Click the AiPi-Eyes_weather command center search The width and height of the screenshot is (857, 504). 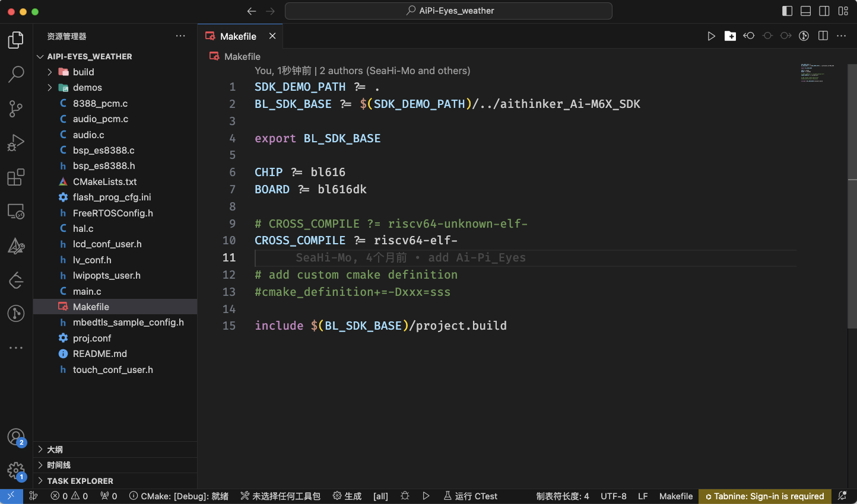click(449, 11)
